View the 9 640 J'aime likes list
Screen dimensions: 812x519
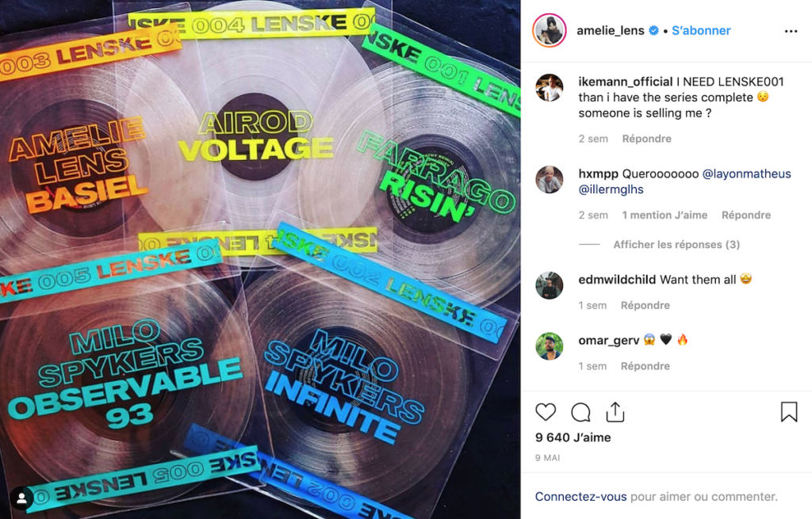[573, 437]
